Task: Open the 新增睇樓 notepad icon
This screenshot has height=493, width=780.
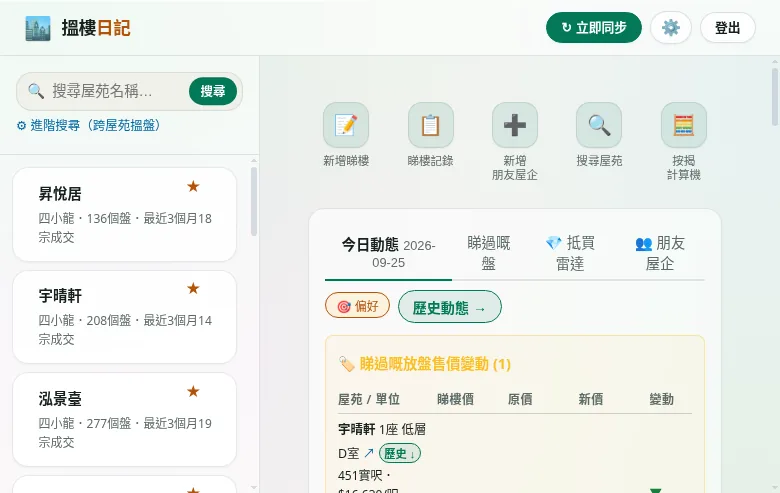Action: (346, 125)
